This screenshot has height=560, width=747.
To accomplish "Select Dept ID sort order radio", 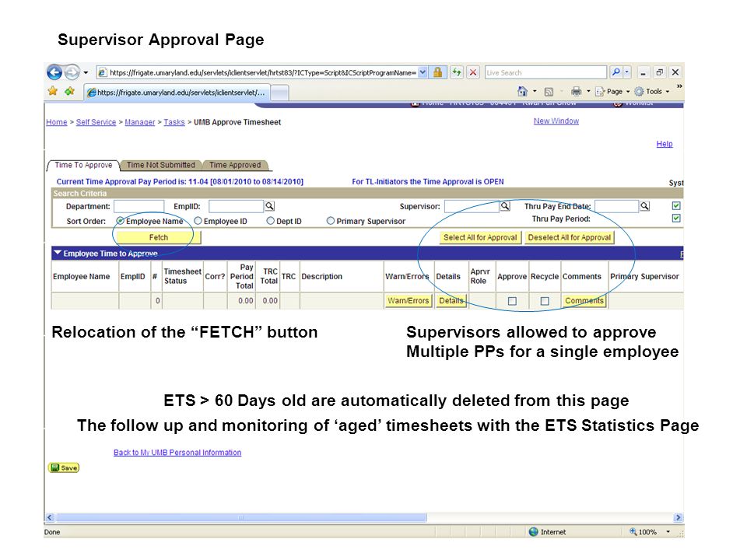I will 271,221.
